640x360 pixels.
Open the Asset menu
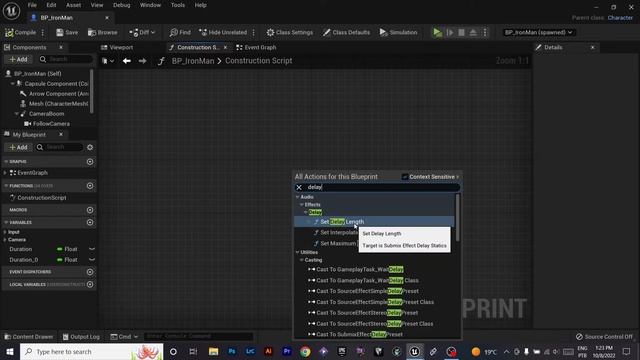(73, 5)
